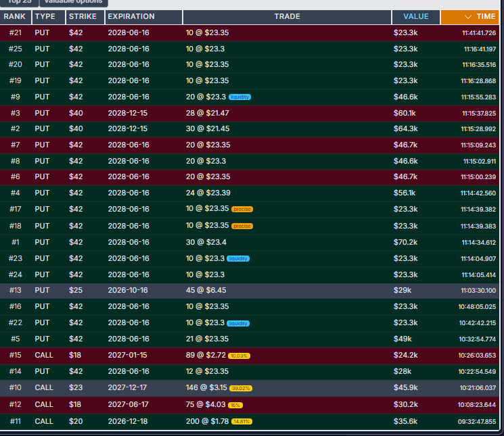504x436 pixels.
Task: Sort table by STRIKE column header
Action: (85, 17)
